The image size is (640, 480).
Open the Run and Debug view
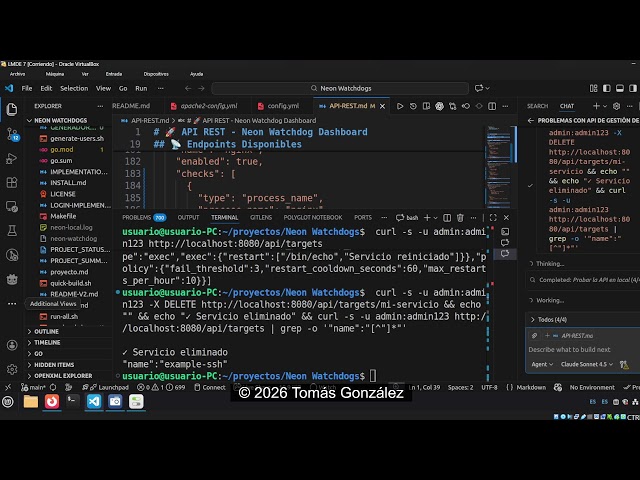(x=12, y=158)
